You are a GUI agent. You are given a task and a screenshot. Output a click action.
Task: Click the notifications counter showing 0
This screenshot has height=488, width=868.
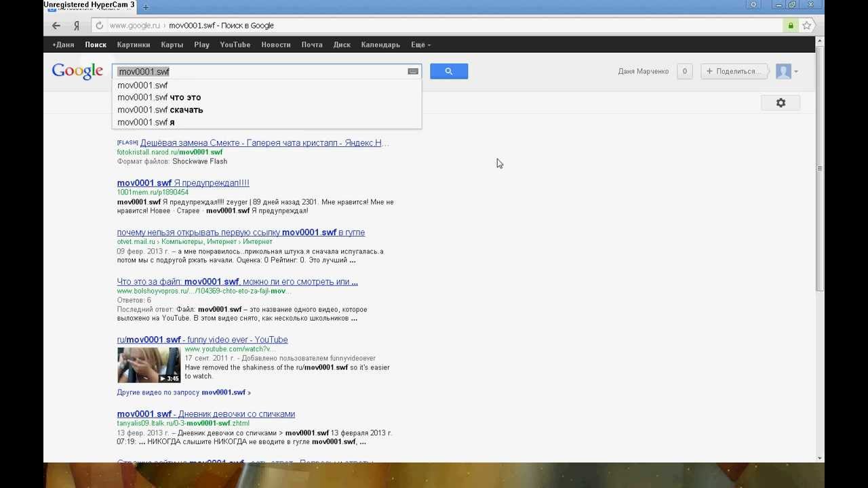tap(684, 71)
